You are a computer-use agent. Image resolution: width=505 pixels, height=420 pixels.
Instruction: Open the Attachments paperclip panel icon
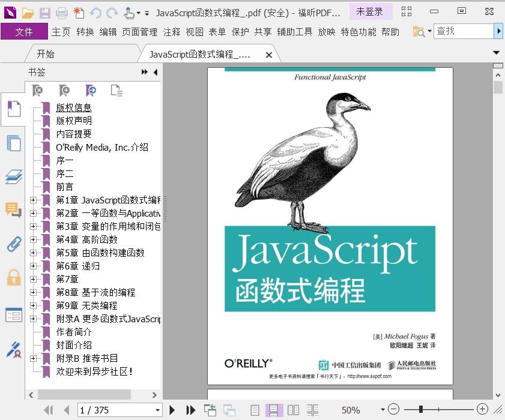14,244
